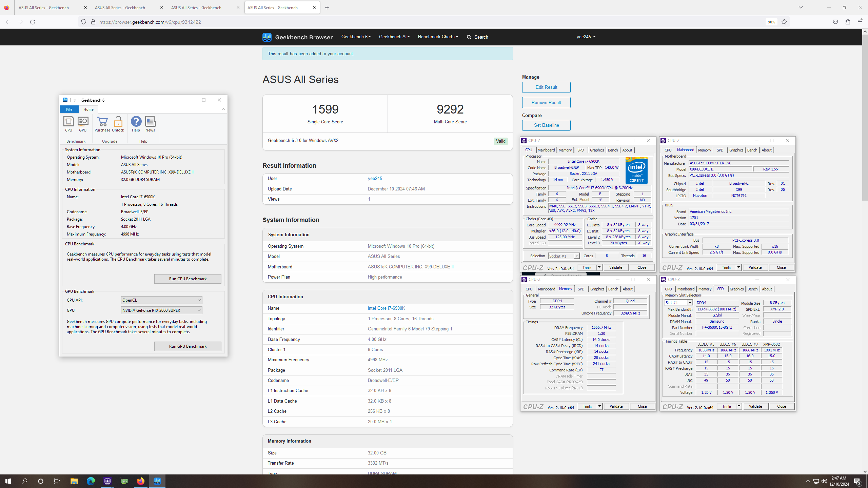Image resolution: width=868 pixels, height=488 pixels.
Task: Switch to Mainboard tab in CPU-Z CPU window
Action: click(546, 150)
